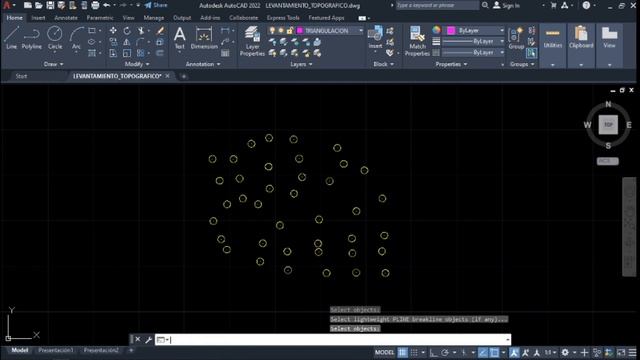
Task: Open the Parametric ribbon tab
Action: point(100,18)
